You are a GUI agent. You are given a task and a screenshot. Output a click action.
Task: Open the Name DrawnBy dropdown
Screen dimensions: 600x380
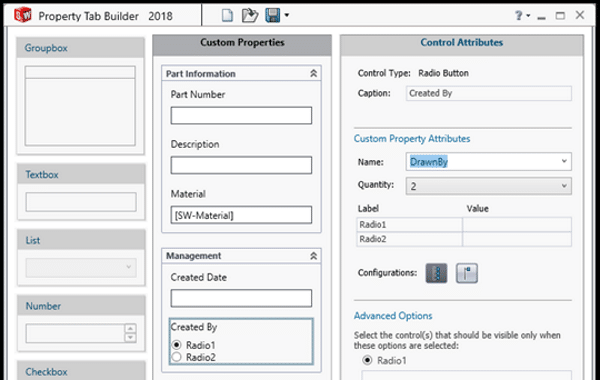pos(564,161)
